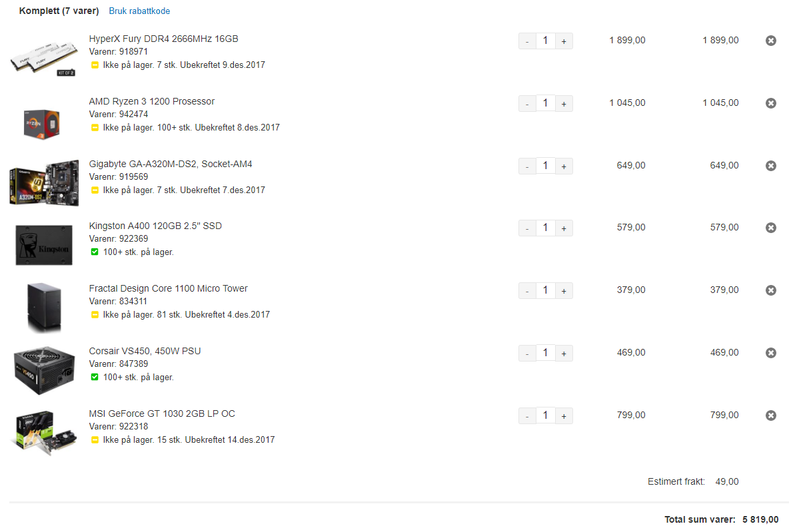Open the Bruk rabattkode link
The width and height of the screenshot is (795, 532).
coord(139,11)
